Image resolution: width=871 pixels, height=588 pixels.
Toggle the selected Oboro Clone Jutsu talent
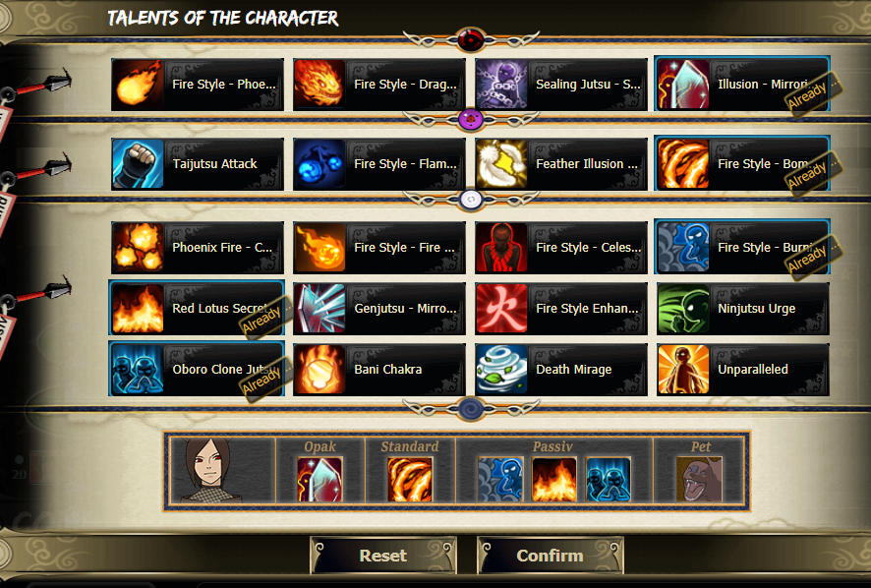pos(197,370)
